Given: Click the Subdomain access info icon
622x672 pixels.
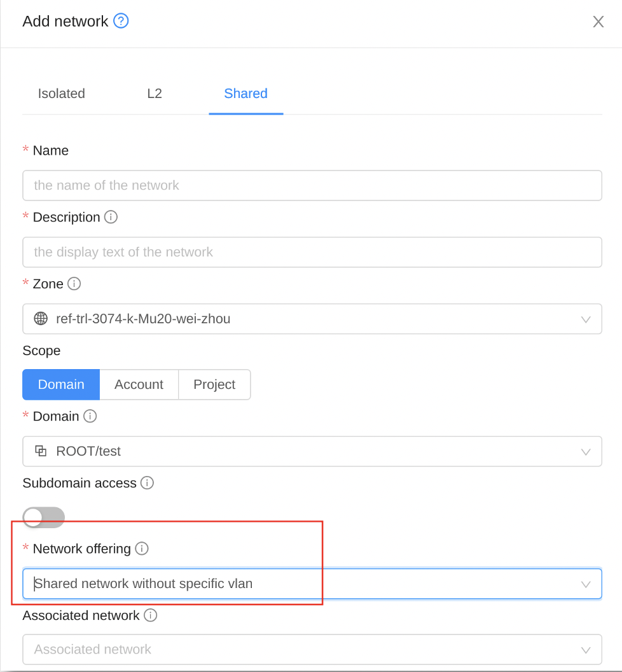Looking at the screenshot, I should coord(147,483).
